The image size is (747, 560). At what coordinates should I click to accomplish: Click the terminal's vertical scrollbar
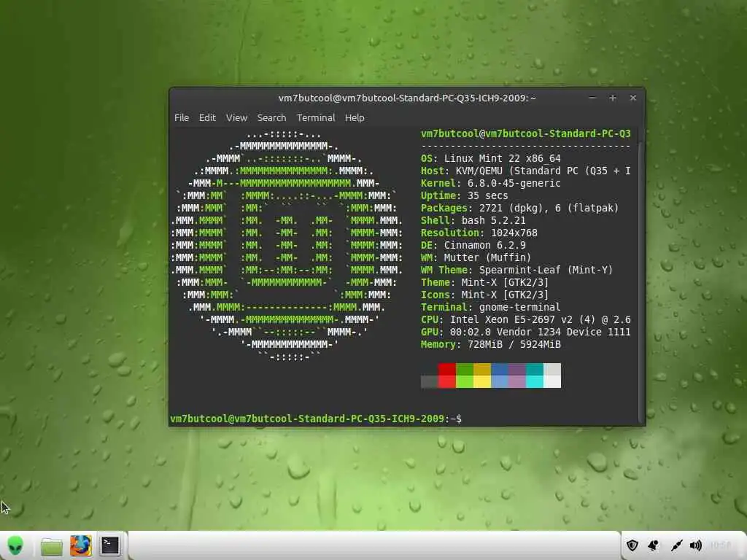(640, 276)
